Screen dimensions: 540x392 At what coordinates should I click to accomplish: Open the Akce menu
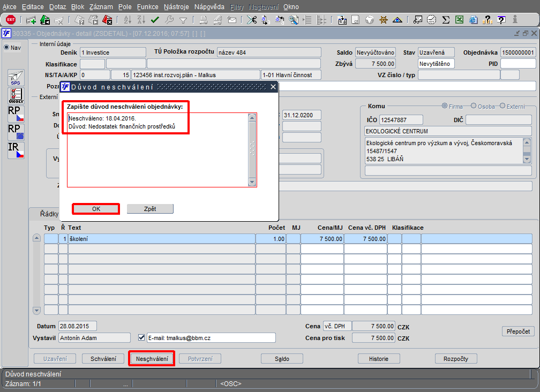point(9,7)
